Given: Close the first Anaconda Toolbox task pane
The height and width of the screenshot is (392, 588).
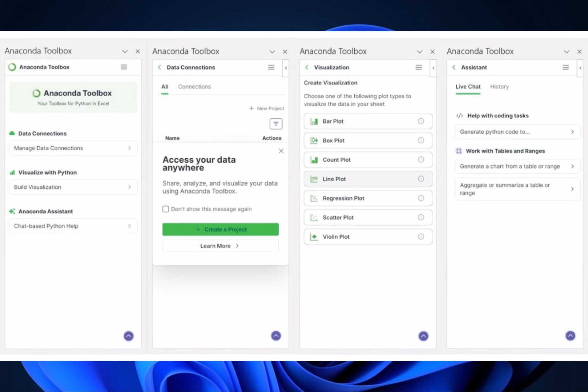Looking at the screenshot, I should 138,51.
